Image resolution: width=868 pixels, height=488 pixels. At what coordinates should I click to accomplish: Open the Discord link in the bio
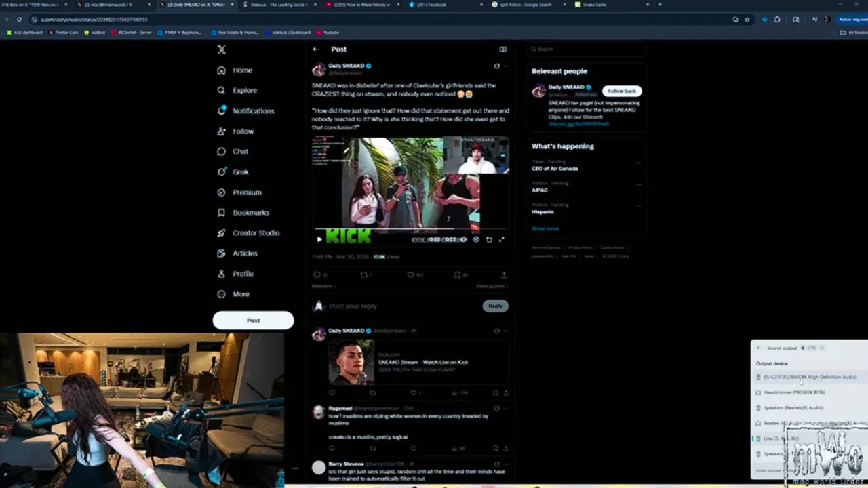click(578, 124)
